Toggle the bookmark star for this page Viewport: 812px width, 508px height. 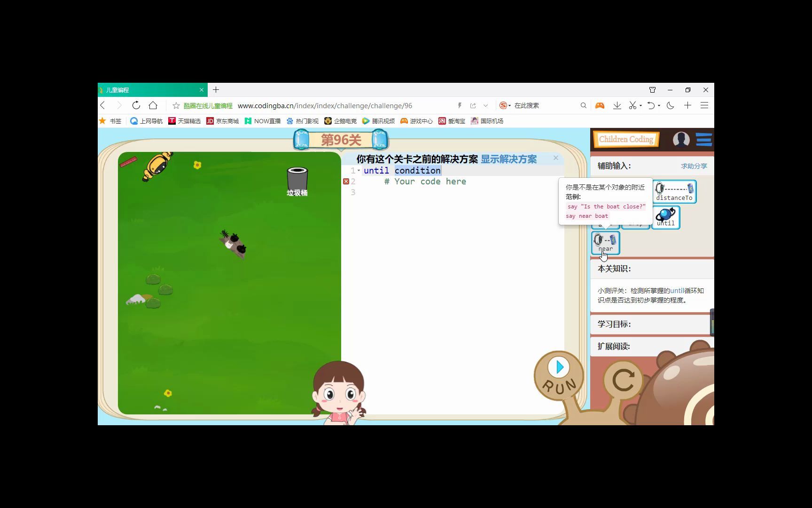175,105
